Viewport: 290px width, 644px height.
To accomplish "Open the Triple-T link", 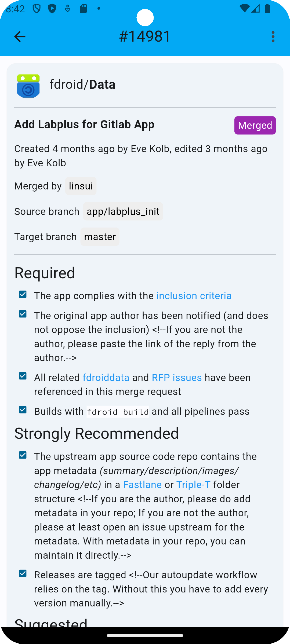I will tap(193, 485).
